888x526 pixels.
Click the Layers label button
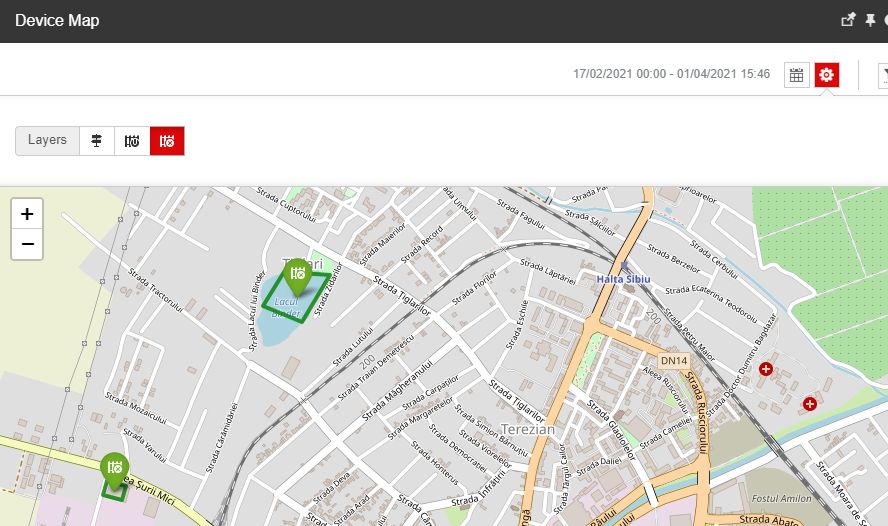tap(47, 141)
